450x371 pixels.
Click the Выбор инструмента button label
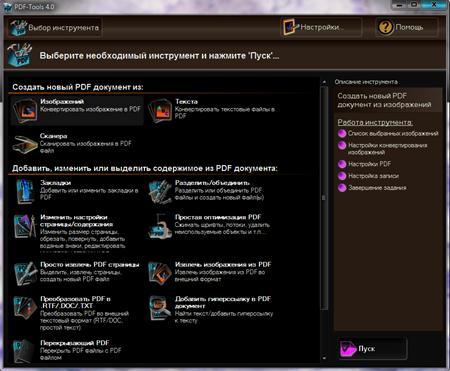click(63, 28)
